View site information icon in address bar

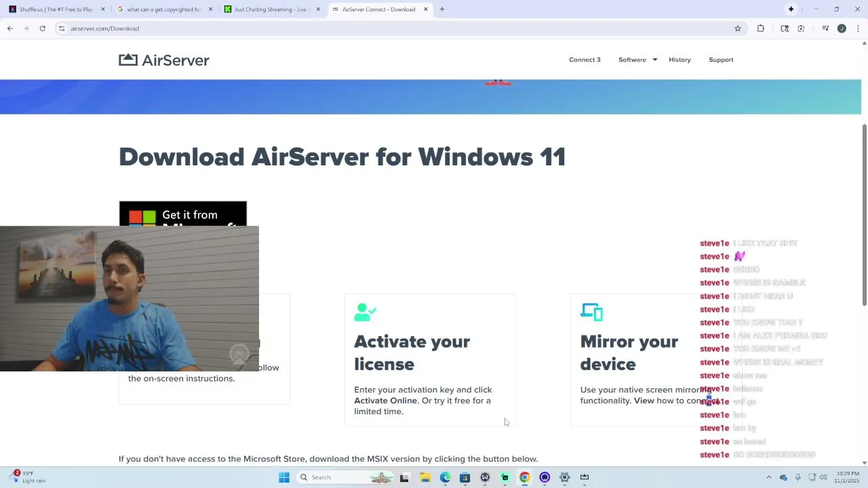[x=62, y=28]
